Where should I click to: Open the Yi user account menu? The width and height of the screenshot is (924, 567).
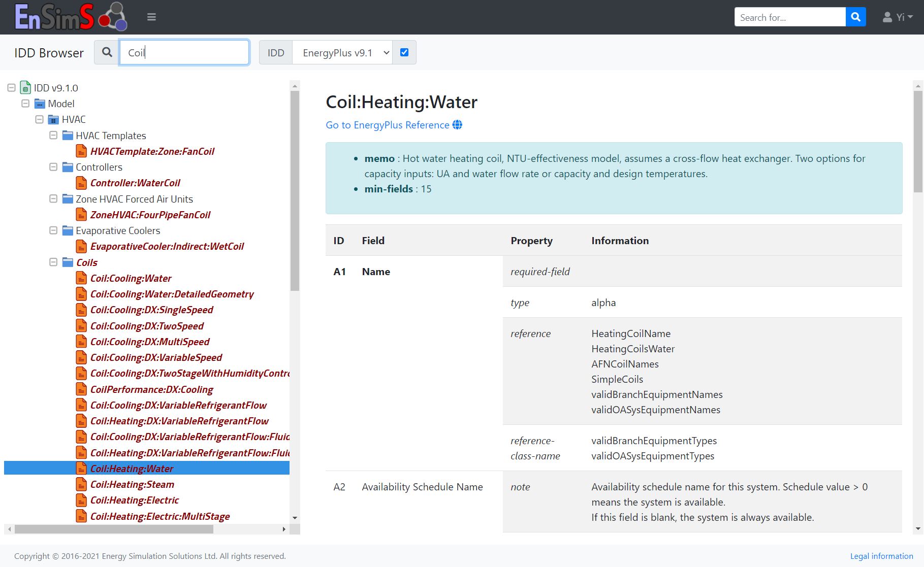[898, 17]
